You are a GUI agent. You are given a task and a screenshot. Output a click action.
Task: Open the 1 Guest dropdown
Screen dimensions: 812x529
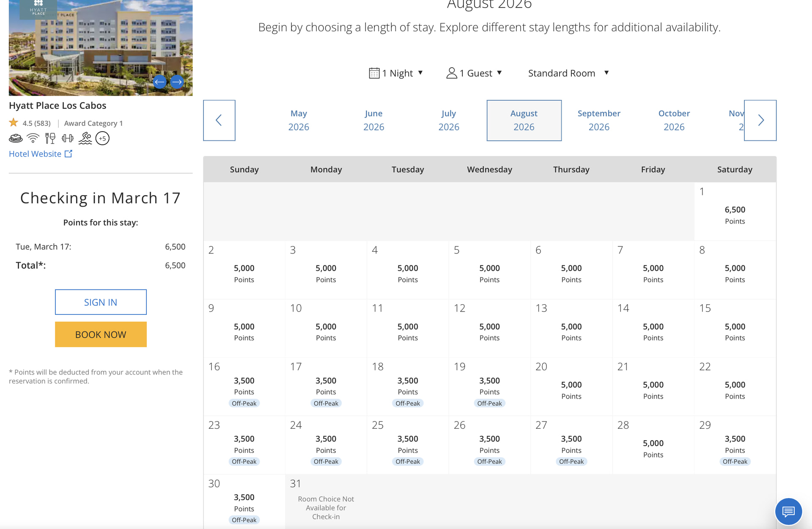pyautogui.click(x=474, y=73)
